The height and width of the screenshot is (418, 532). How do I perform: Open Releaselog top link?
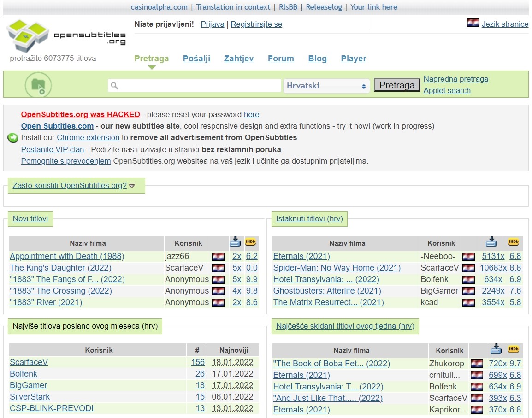[324, 7]
